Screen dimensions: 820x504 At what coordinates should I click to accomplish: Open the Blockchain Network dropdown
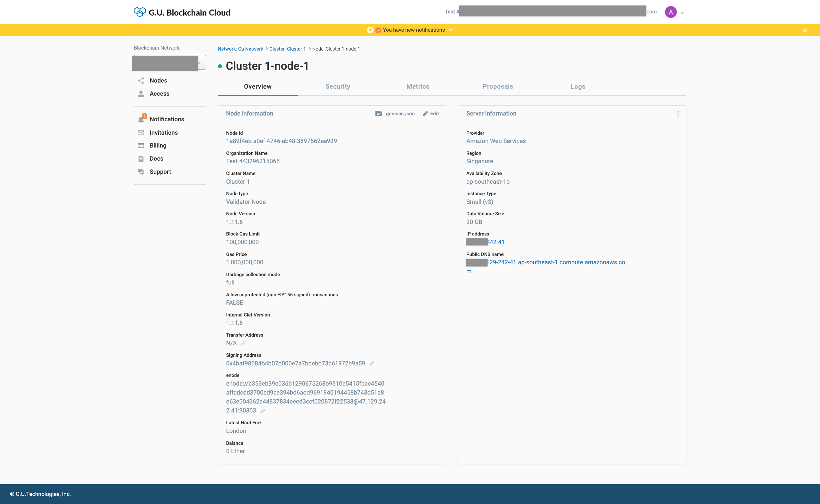tap(169, 63)
